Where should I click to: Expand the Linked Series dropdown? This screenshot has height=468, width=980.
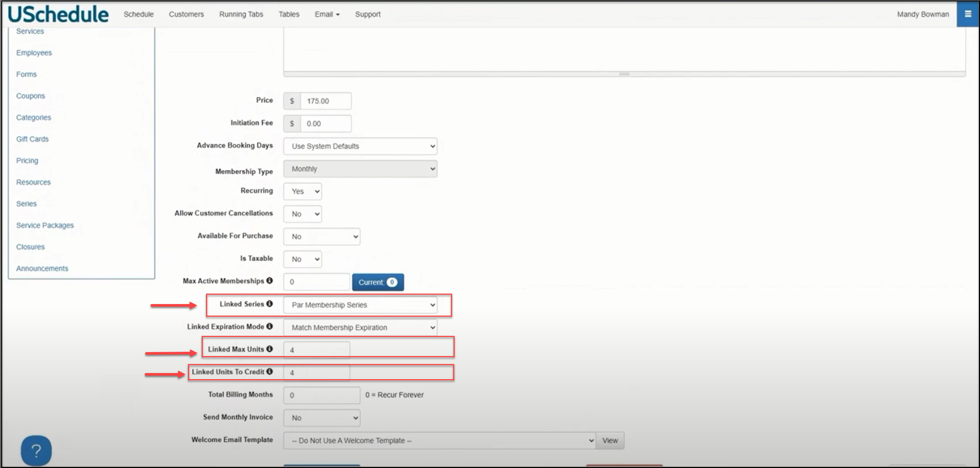coord(360,305)
